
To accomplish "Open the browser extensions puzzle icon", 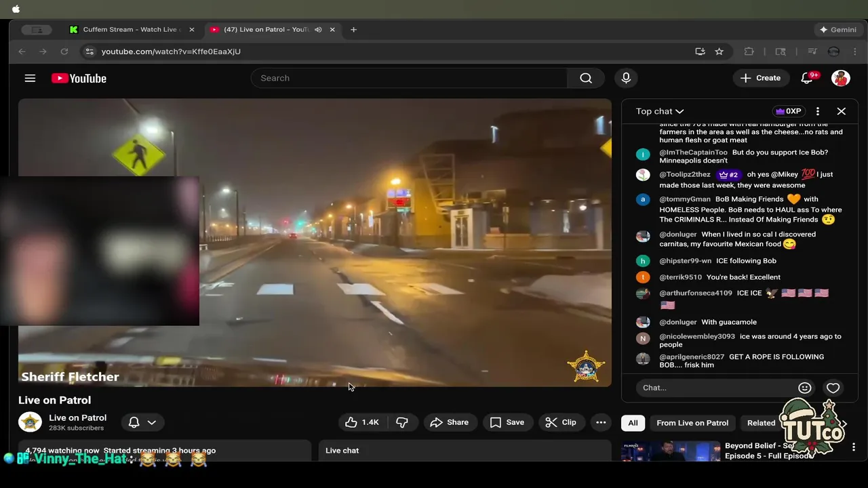I will coord(749,52).
